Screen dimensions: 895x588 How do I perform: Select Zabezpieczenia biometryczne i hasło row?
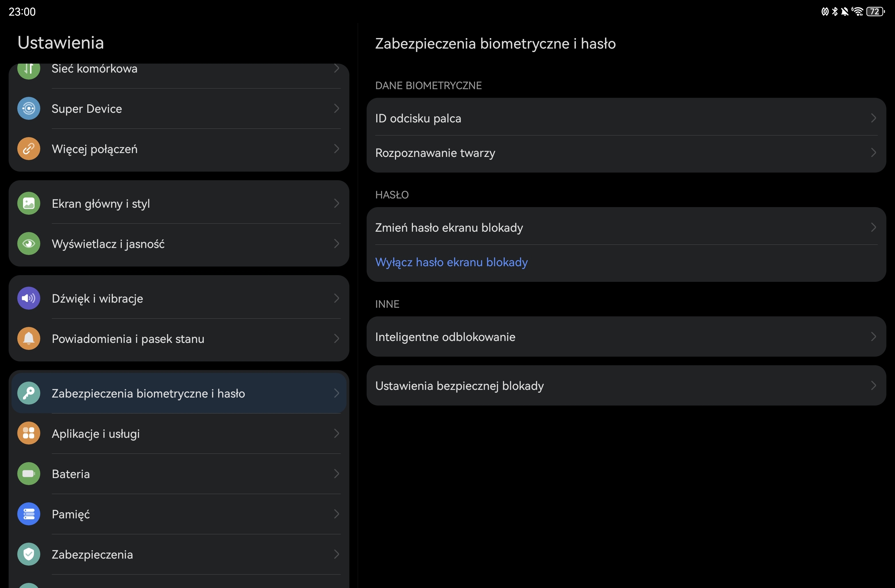click(x=179, y=393)
